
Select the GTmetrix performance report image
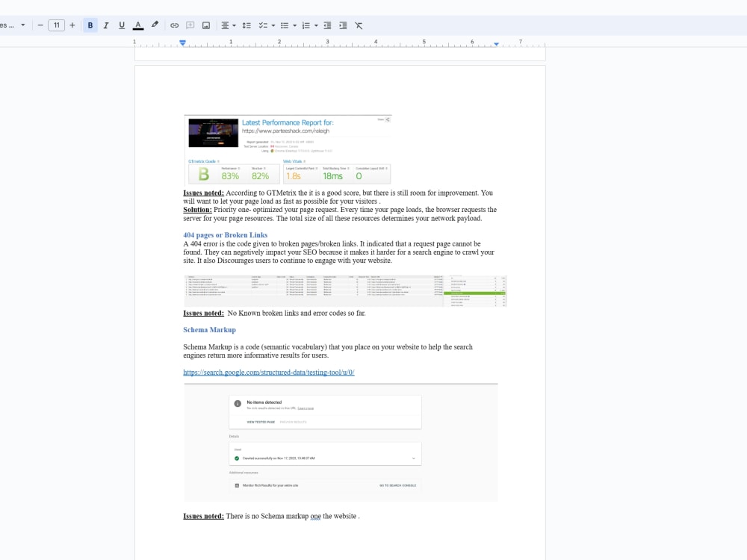click(x=288, y=149)
